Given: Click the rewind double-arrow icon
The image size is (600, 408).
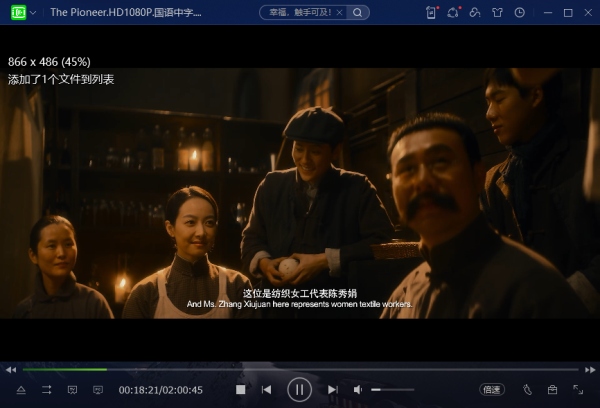Looking at the screenshot, I should [11, 370].
